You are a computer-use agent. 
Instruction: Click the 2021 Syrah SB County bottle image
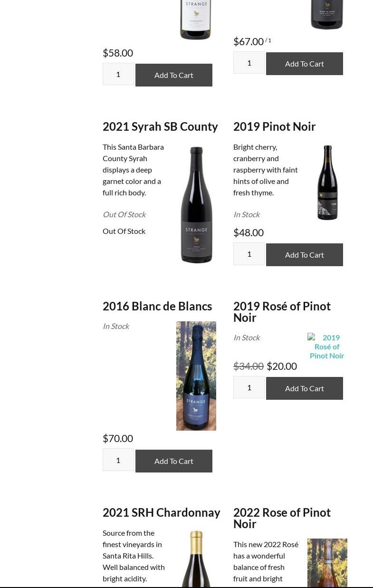[x=196, y=204]
